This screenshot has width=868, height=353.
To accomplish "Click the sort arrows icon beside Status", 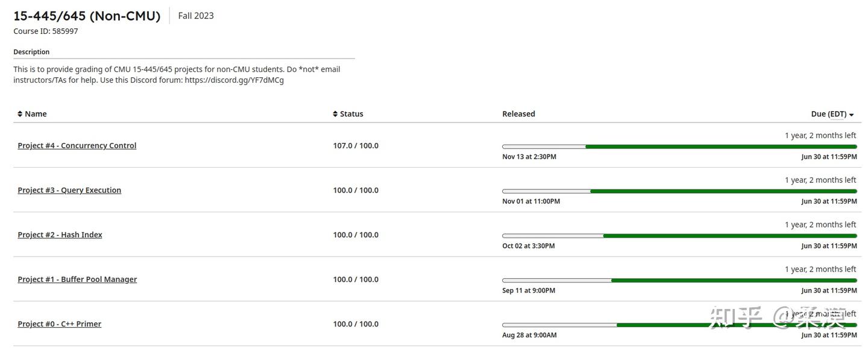I will pyautogui.click(x=335, y=114).
